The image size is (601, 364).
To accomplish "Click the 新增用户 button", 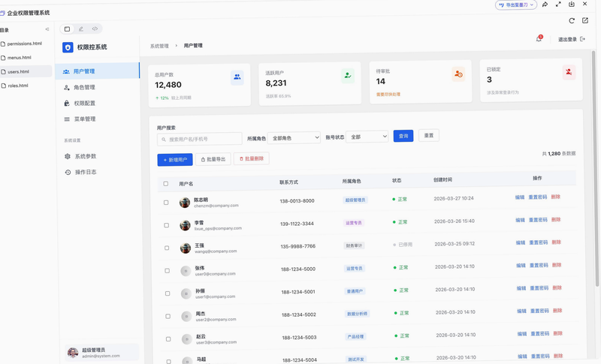I will pyautogui.click(x=175, y=160).
